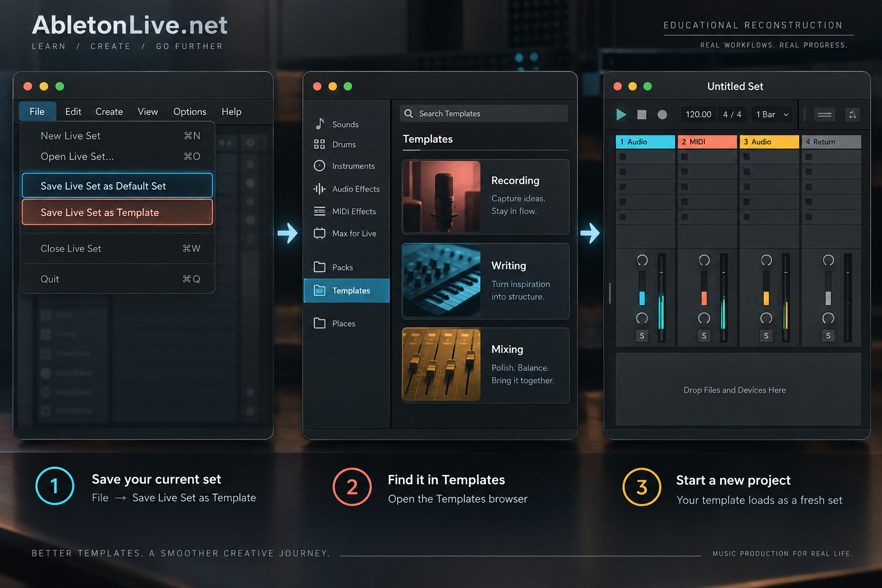
Task: Click first clip slot button in 4 Return
Action: click(x=808, y=157)
